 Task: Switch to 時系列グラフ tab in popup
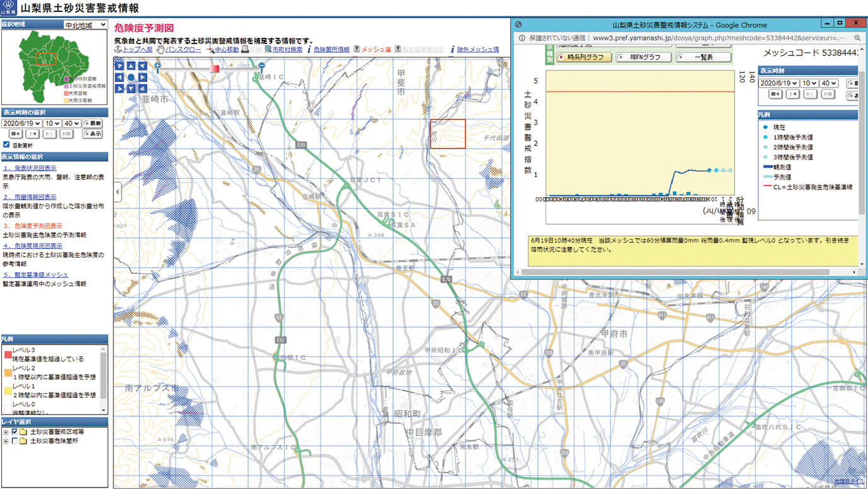click(585, 57)
